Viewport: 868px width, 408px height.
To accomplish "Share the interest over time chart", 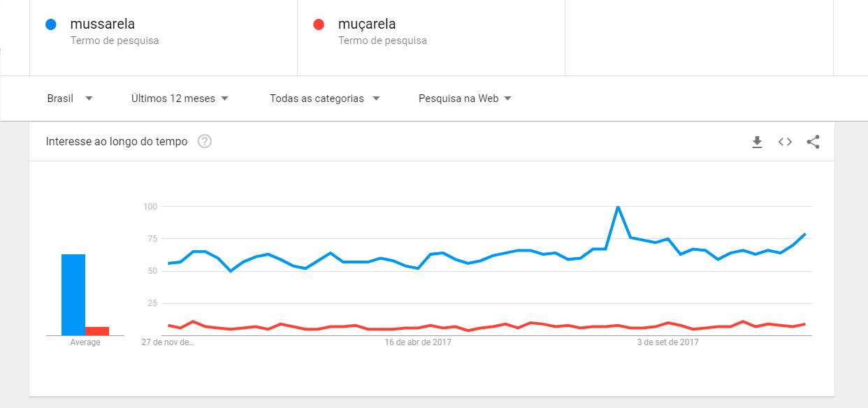I will (813, 142).
